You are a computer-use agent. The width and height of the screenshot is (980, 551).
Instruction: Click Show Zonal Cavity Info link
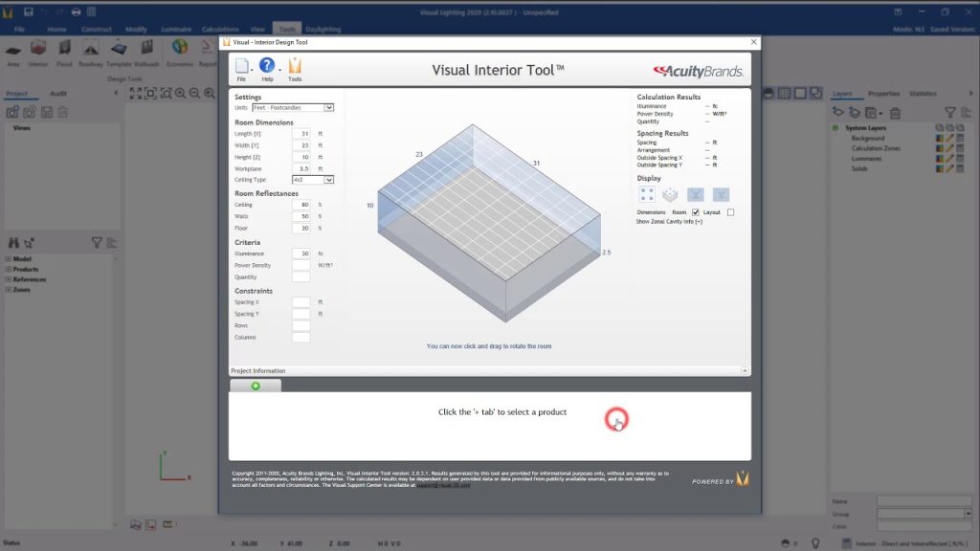pyautogui.click(x=669, y=222)
